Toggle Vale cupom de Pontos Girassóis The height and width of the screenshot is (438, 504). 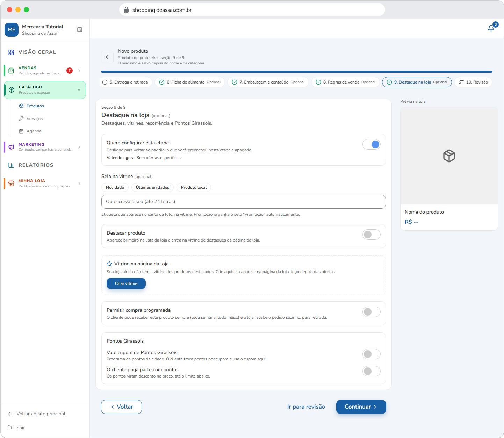tap(372, 354)
